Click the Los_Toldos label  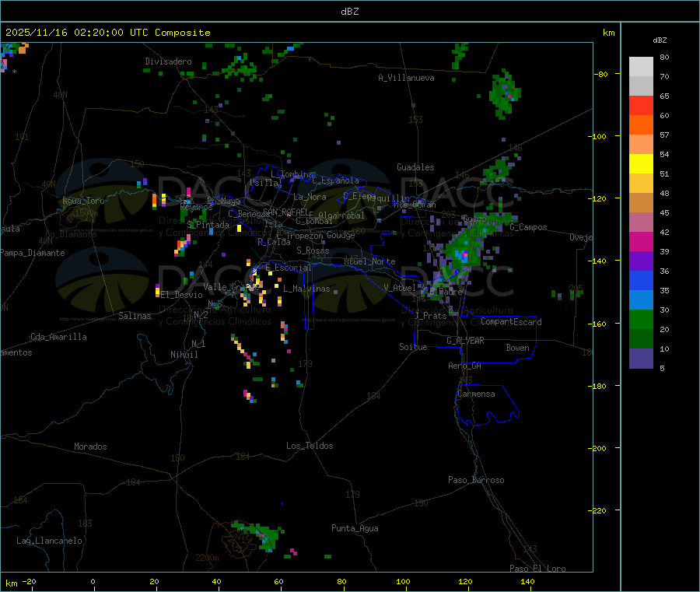(310, 446)
